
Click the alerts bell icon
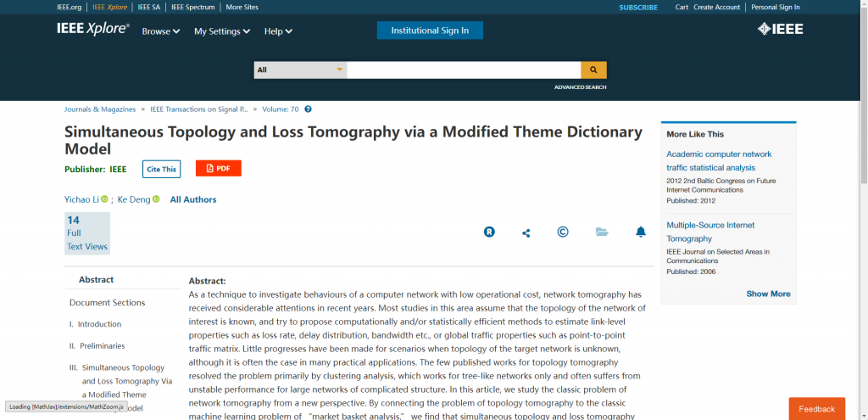(x=641, y=232)
